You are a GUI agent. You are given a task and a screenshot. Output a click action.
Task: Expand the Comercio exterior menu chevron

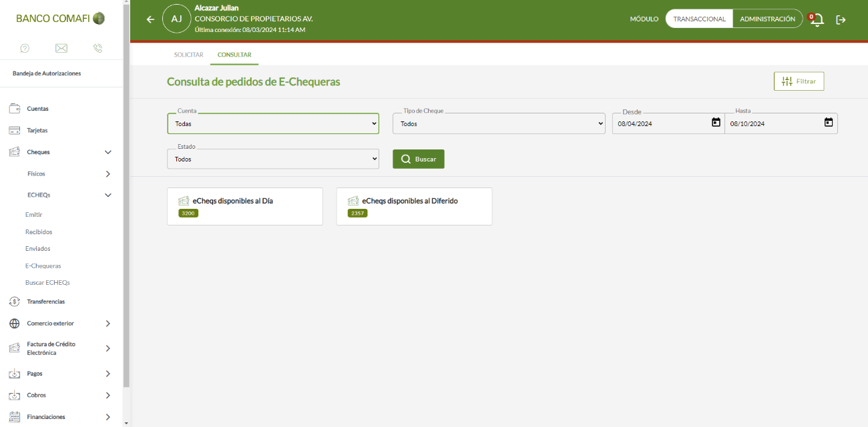[x=108, y=324]
